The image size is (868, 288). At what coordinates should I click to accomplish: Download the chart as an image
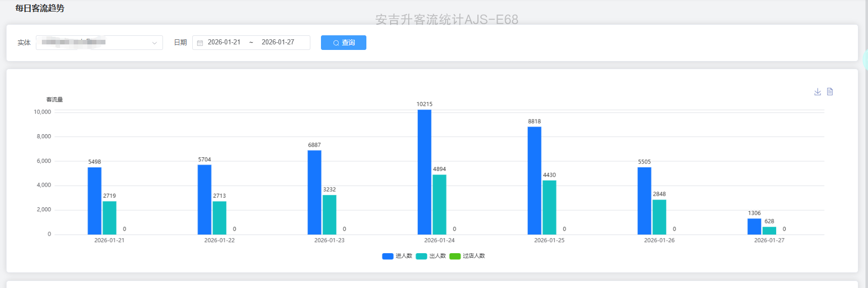818,92
